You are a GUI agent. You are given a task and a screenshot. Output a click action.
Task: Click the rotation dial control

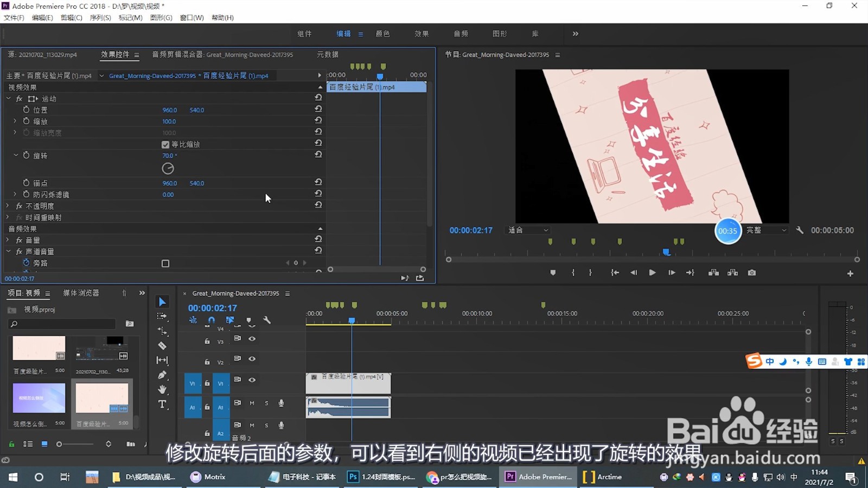(x=168, y=169)
